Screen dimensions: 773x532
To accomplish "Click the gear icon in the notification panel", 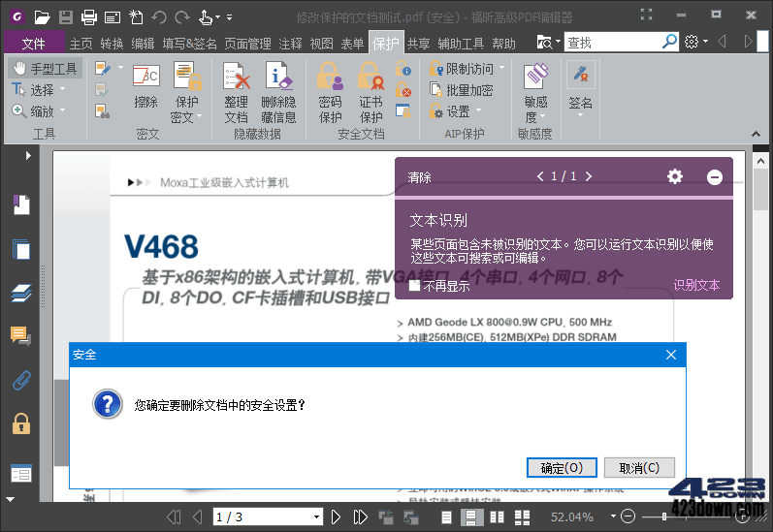I will pyautogui.click(x=675, y=176).
